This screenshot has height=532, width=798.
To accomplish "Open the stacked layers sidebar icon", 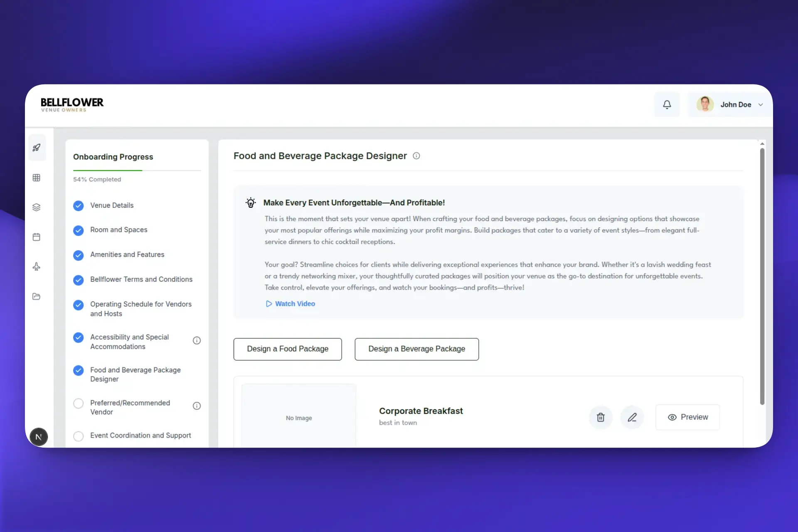I will tap(37, 207).
